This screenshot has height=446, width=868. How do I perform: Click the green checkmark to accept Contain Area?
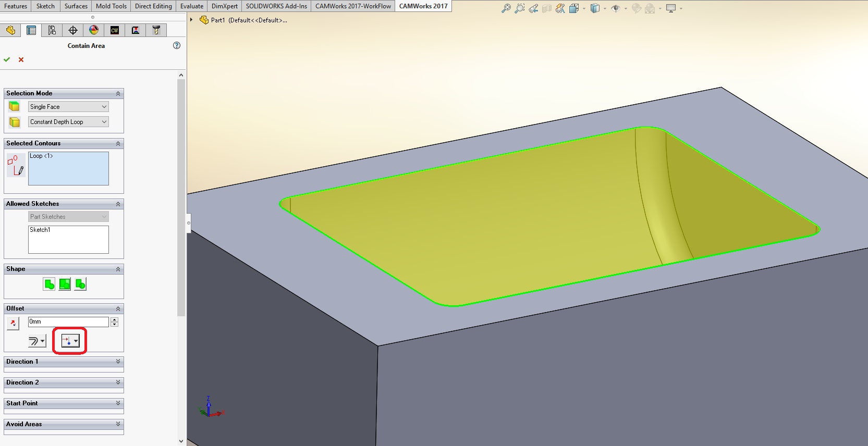point(7,59)
